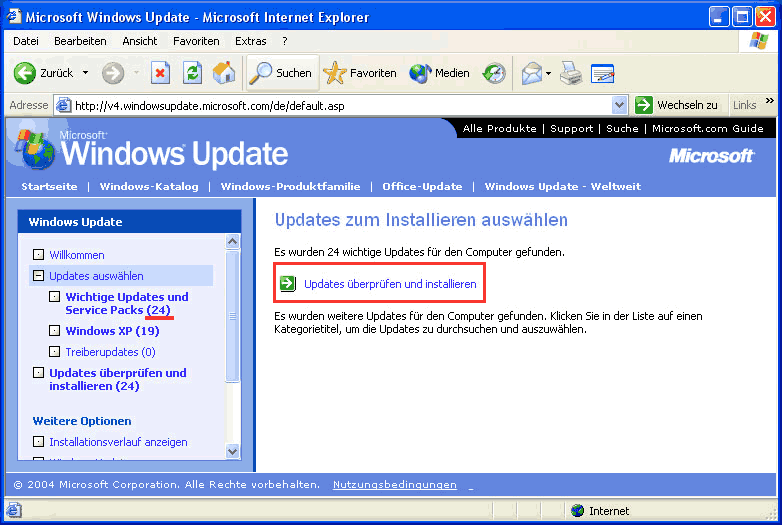Click the green Wechseln zu arrow button
Screen dimensions: 782x525
(x=644, y=105)
